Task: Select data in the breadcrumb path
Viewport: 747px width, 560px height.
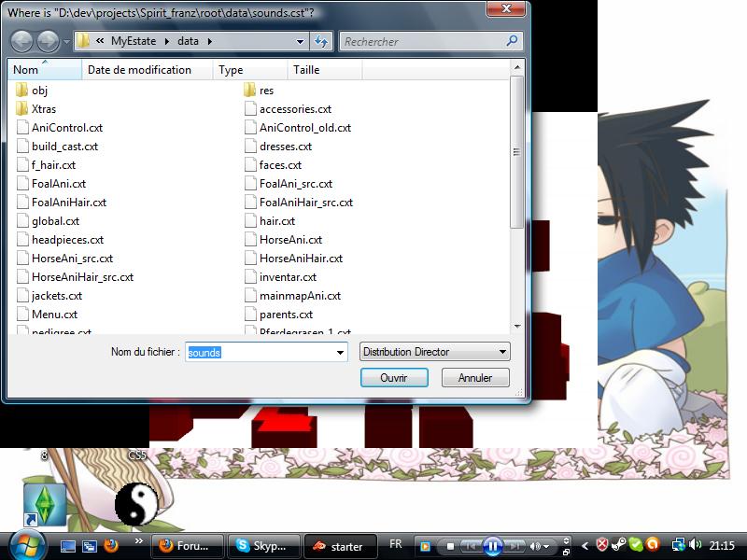Action: 188,41
